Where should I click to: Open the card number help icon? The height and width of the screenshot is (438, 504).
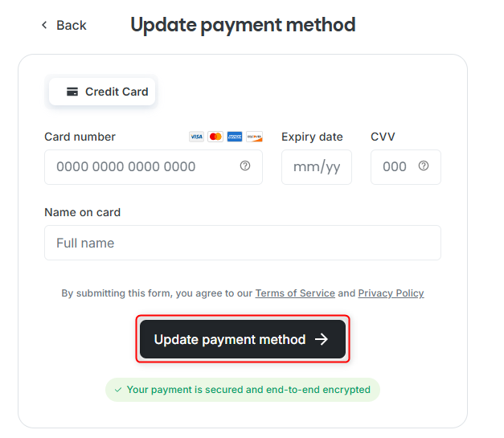245,166
